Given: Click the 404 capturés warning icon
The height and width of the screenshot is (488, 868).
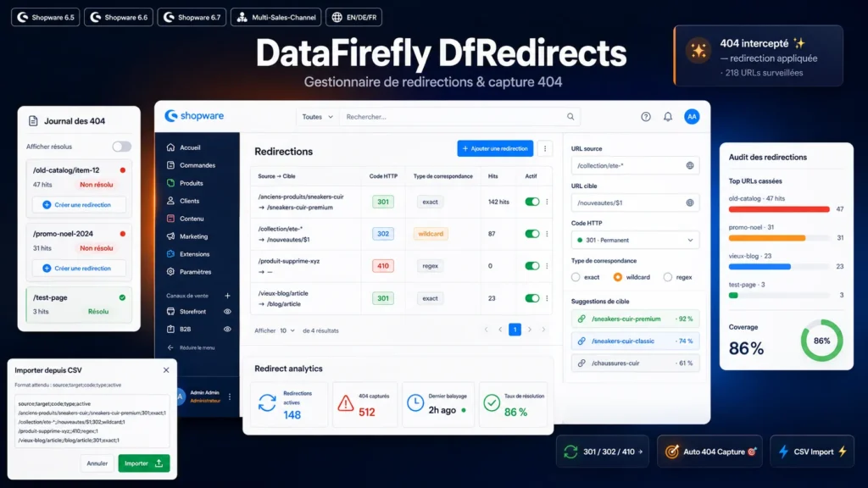Looking at the screenshot, I should coord(346,402).
